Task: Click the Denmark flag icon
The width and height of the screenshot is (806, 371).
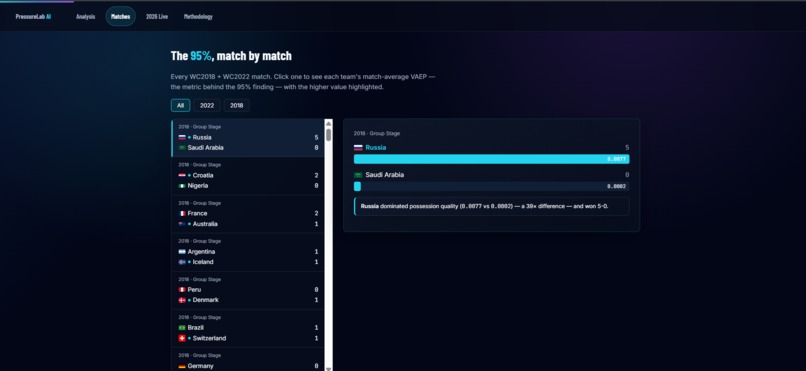Action: (182, 300)
